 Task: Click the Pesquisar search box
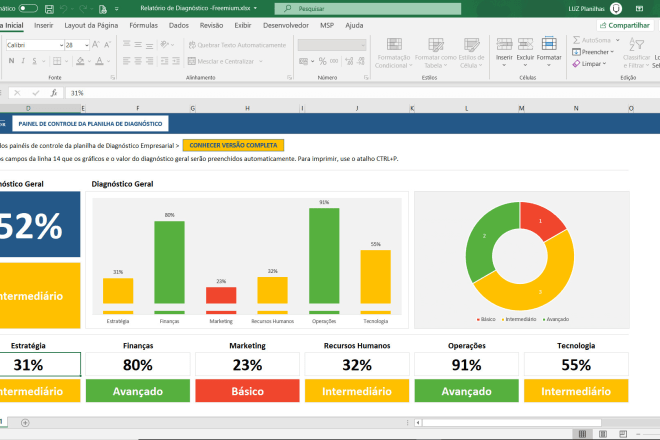pyautogui.click(x=367, y=8)
